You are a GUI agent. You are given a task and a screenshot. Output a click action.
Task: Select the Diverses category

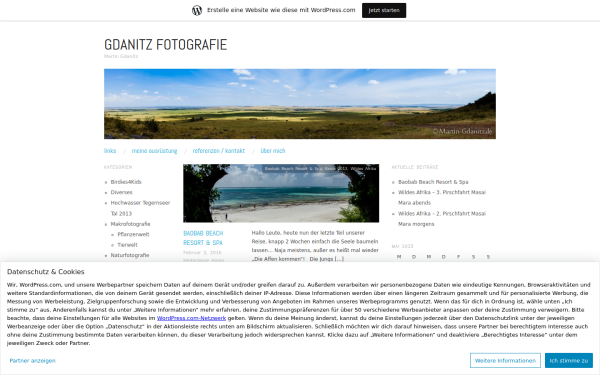[121, 192]
